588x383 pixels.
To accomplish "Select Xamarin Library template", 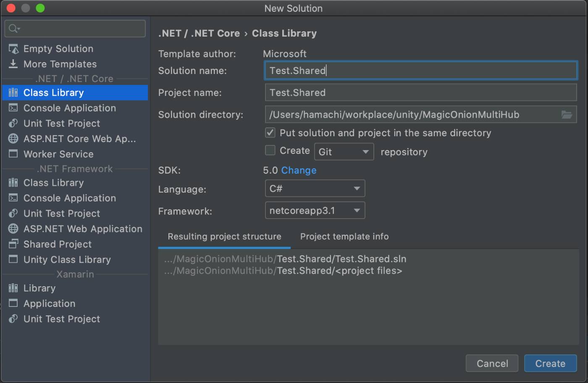I will click(75, 288).
